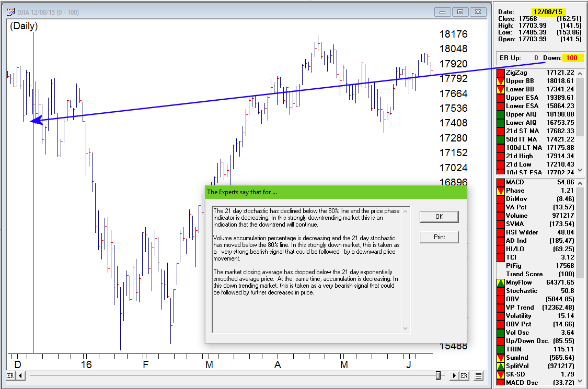Screen dimensions: 588x389
Task: Click the red square next to Upper ESA
Action: [500, 98]
